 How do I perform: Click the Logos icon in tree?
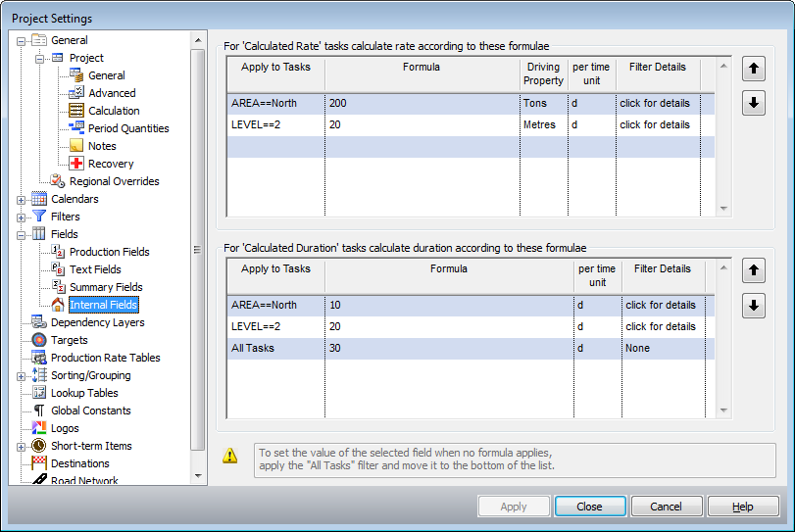tap(39, 428)
